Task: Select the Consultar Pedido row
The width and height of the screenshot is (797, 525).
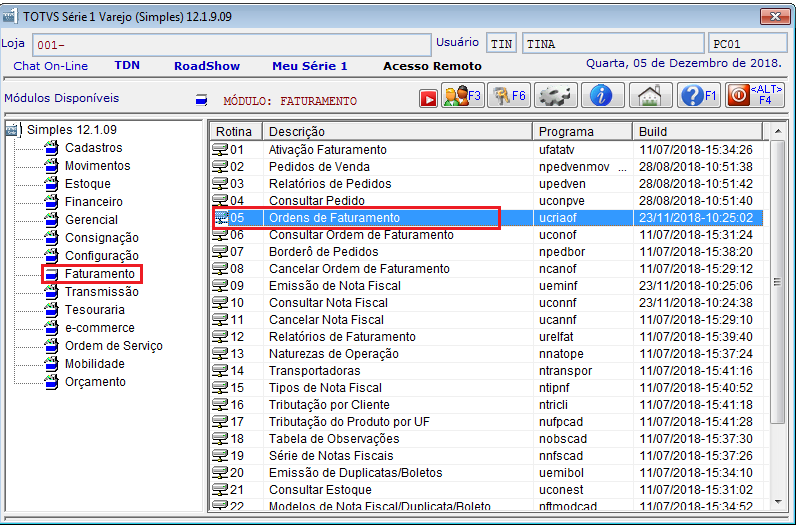Action: tap(487, 201)
